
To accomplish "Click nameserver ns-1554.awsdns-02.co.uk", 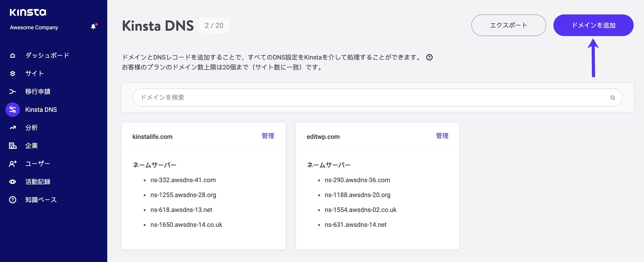I will tap(361, 210).
